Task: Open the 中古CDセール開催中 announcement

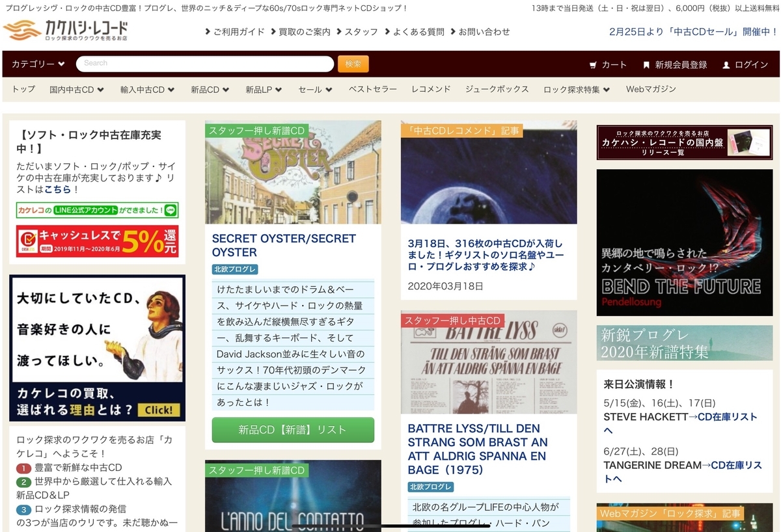Action: [693, 31]
